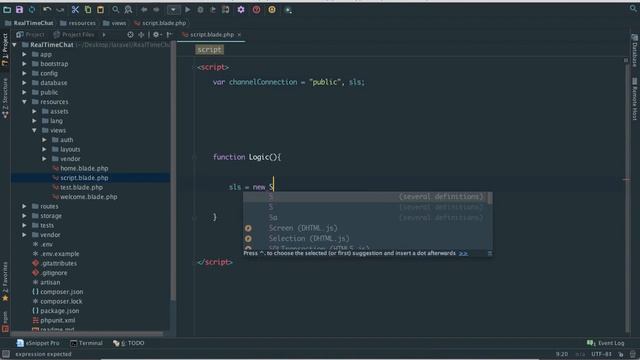Click the Save All floppy icon
Screen dimensions: 640x360
19,9
